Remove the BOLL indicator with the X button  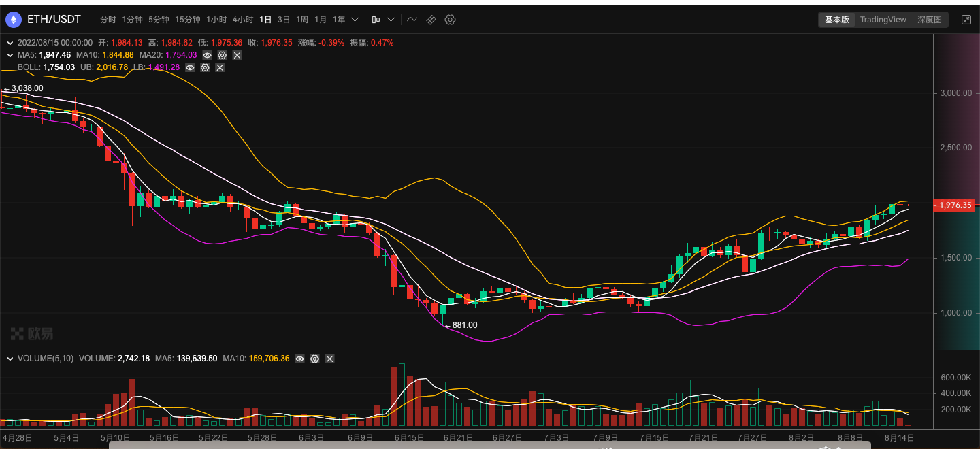(x=220, y=67)
